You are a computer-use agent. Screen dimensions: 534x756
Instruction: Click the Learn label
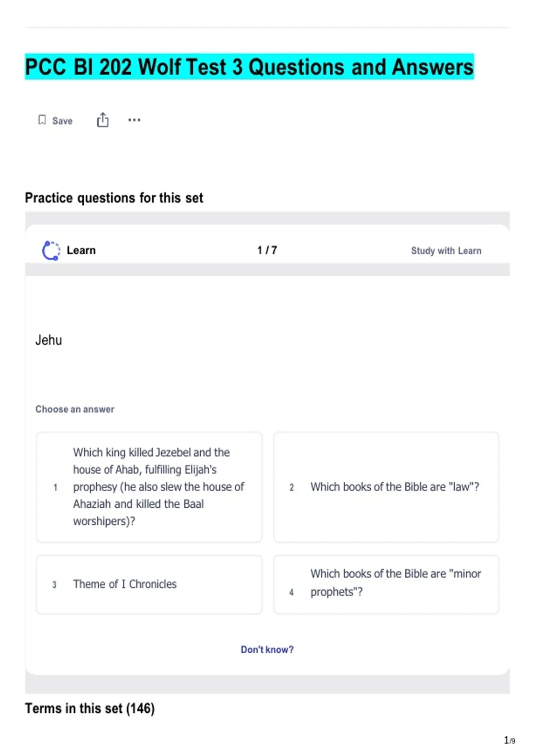81,250
